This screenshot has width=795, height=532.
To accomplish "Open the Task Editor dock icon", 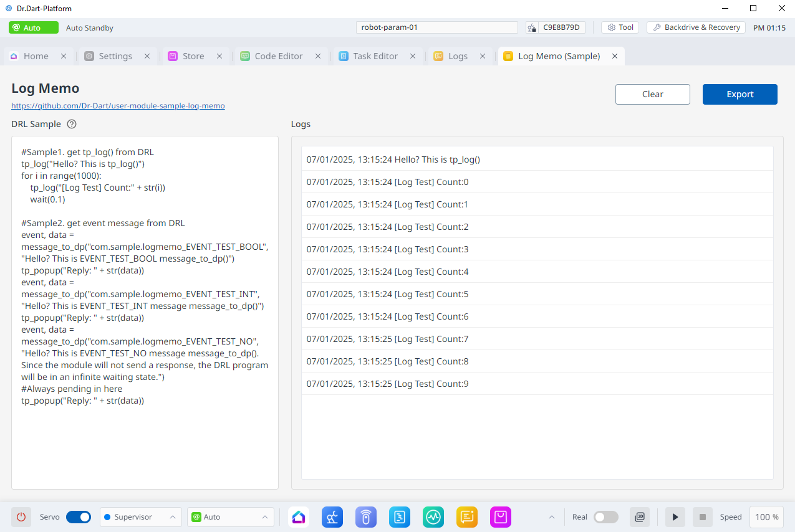I will (400, 517).
